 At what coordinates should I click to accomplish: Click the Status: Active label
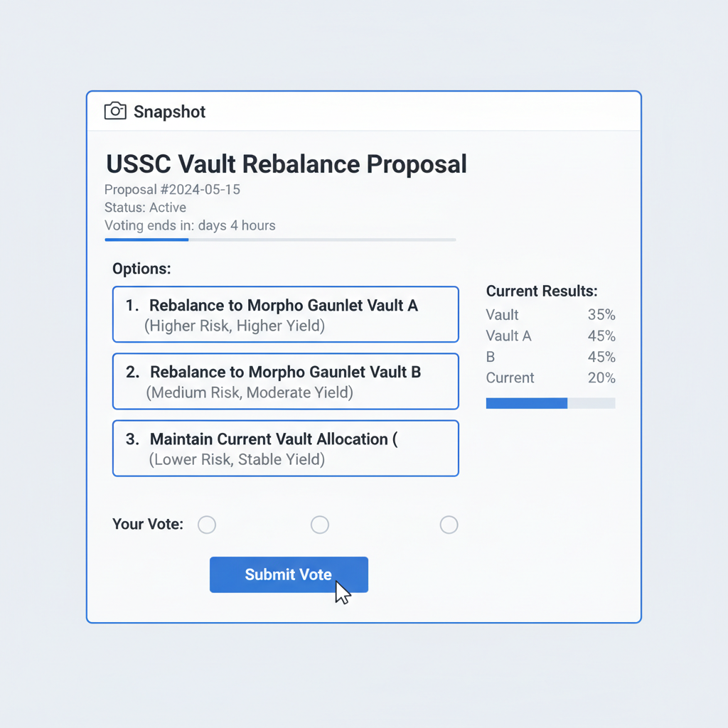(x=146, y=208)
